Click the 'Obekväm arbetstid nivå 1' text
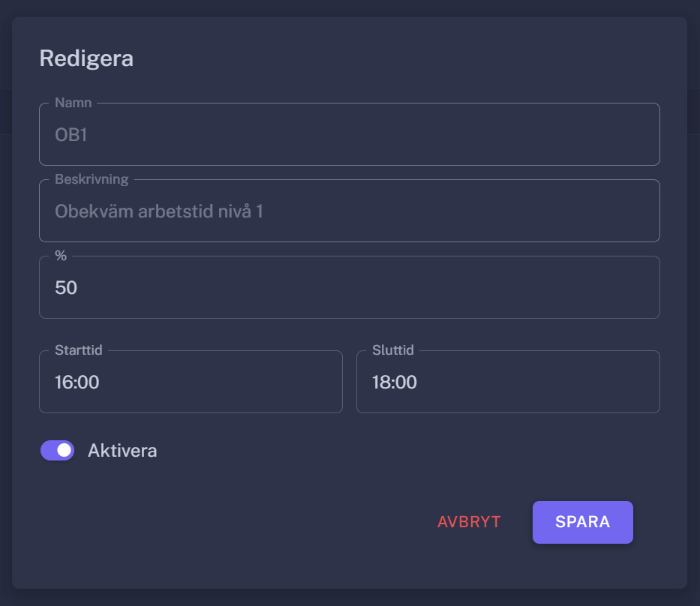Screen dimensions: 700x606 (159, 211)
